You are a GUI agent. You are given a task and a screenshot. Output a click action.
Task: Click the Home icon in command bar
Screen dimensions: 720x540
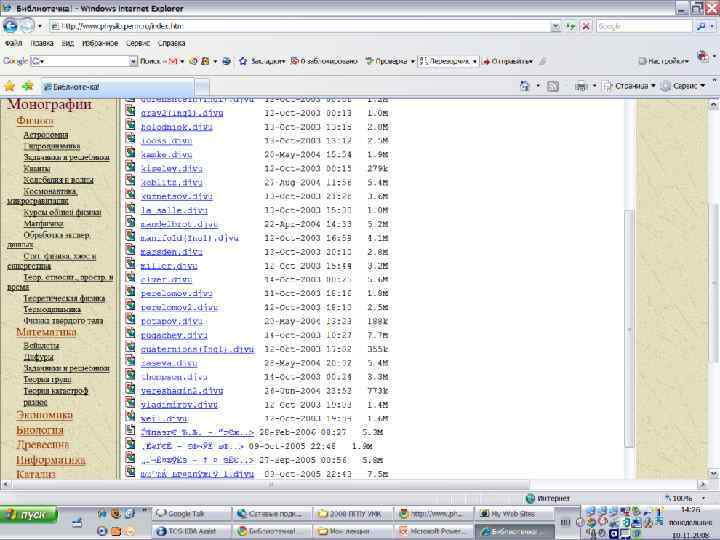pyautogui.click(x=524, y=86)
